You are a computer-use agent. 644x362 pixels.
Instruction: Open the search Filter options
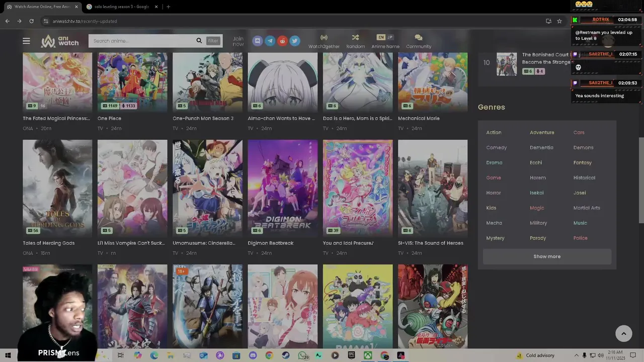tap(213, 41)
